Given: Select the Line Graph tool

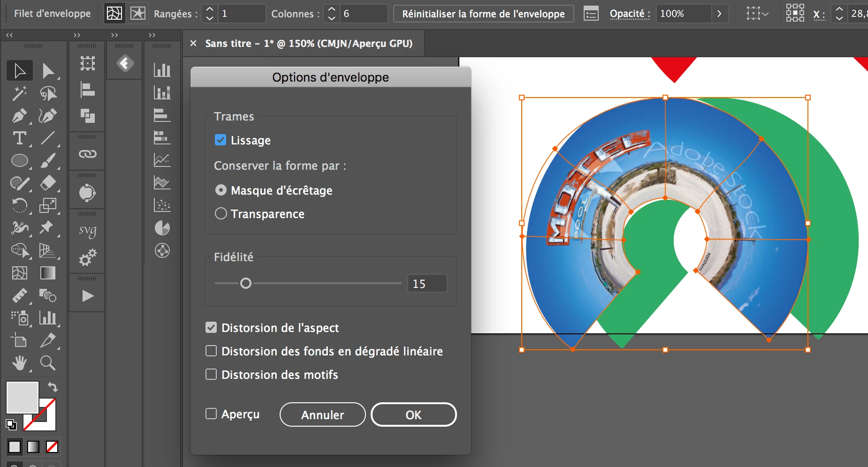Looking at the screenshot, I should (162, 160).
